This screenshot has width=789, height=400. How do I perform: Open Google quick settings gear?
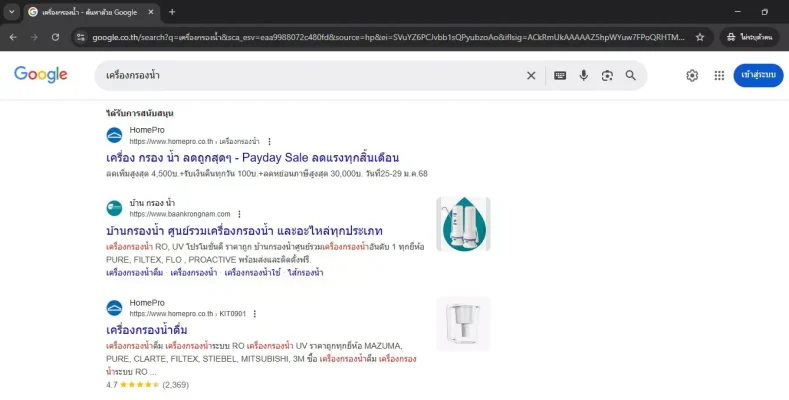point(692,76)
